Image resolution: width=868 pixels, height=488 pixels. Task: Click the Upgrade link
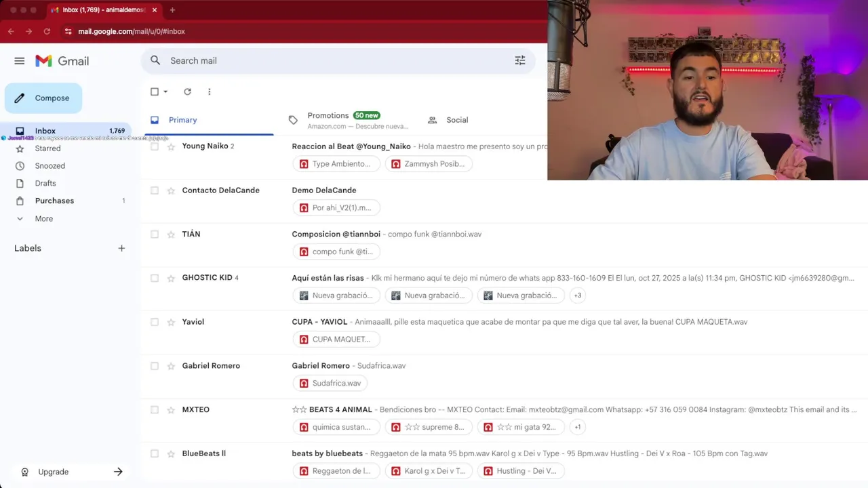53,472
